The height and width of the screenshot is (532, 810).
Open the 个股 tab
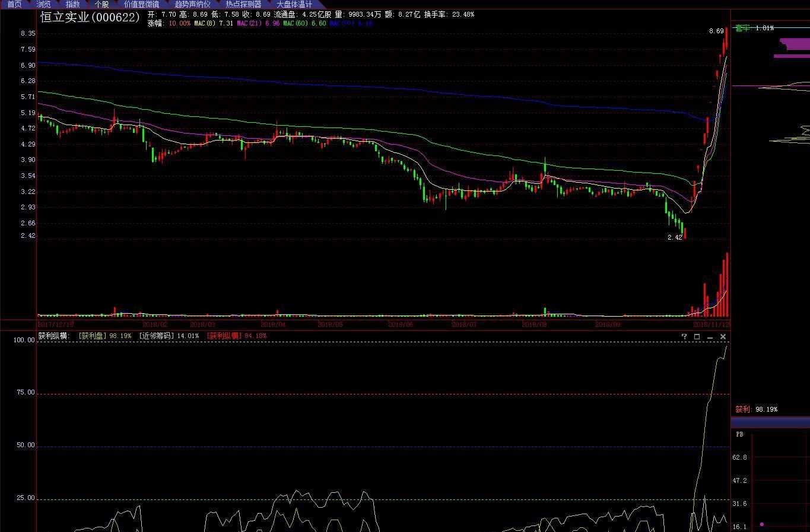(101, 4)
